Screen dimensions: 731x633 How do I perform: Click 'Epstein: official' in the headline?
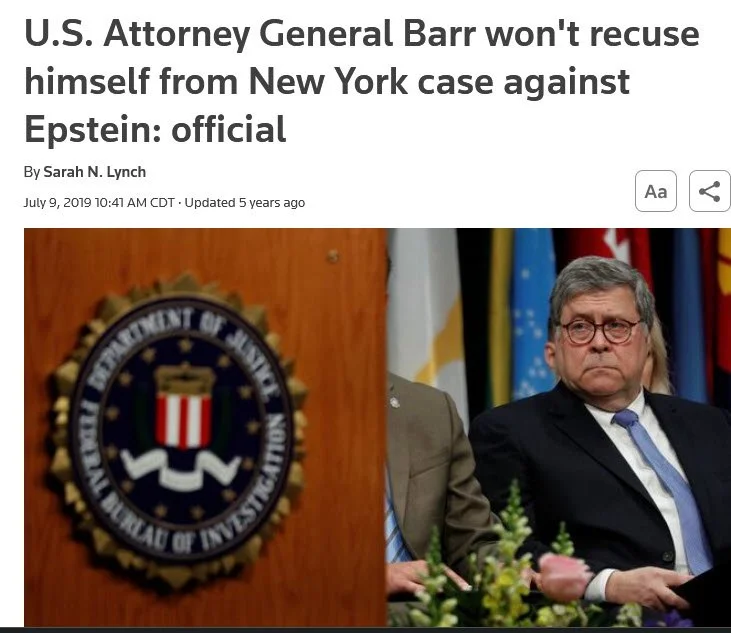coord(155,130)
